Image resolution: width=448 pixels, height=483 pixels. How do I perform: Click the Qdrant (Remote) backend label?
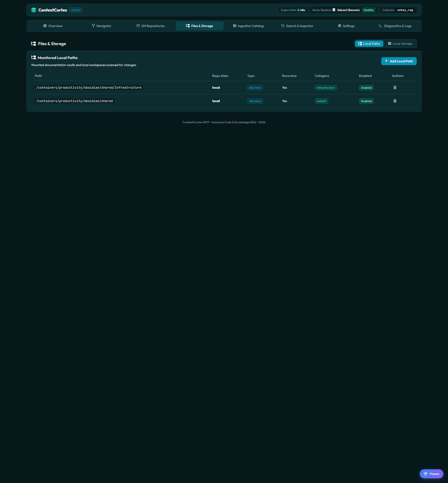pos(348,10)
